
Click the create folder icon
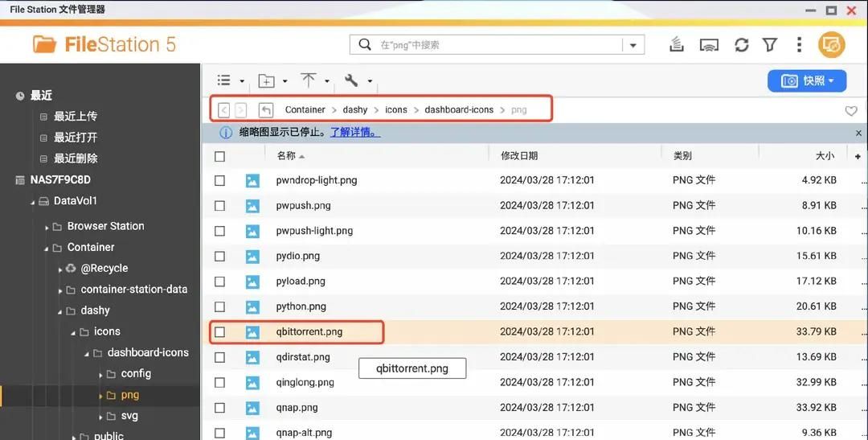(267, 81)
